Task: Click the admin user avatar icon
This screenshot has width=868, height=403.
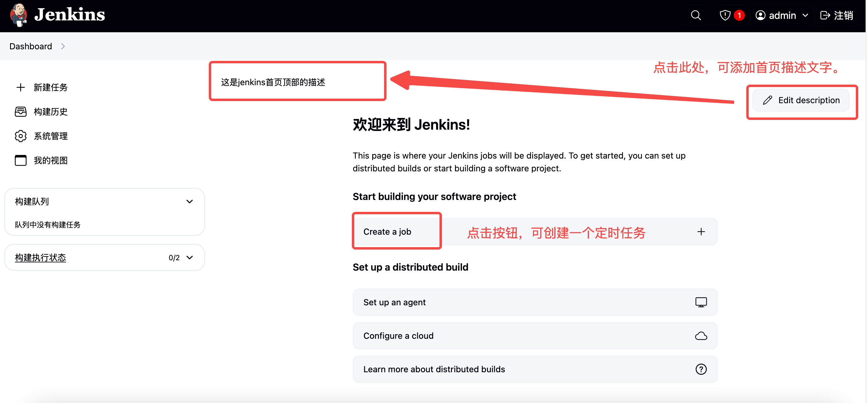Action: (760, 15)
